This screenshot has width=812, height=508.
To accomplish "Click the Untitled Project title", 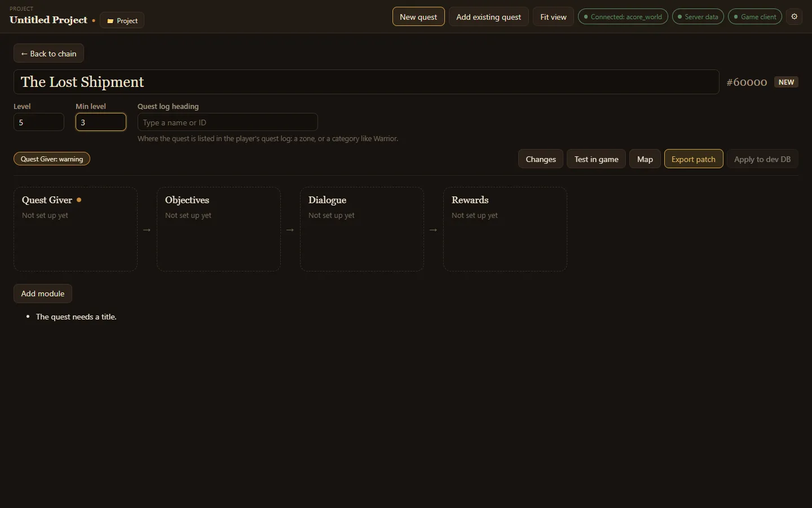I will (x=48, y=20).
